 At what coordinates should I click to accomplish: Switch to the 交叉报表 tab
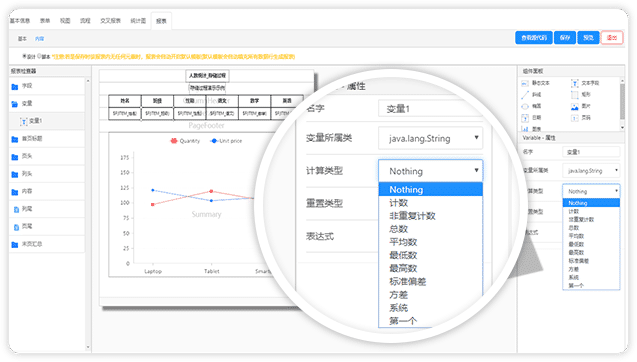(110, 21)
